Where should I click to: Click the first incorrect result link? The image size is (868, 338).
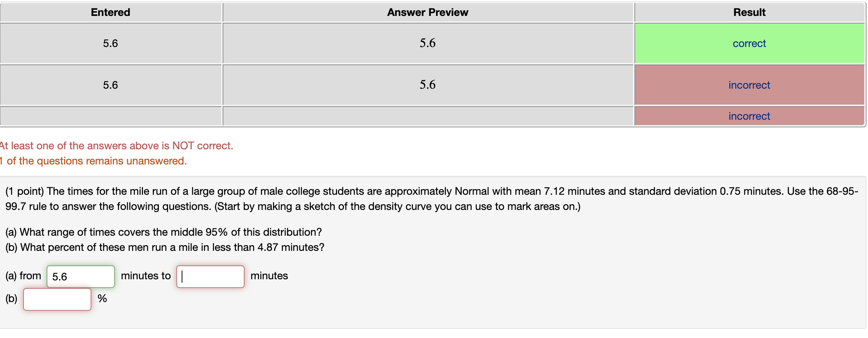[749, 85]
